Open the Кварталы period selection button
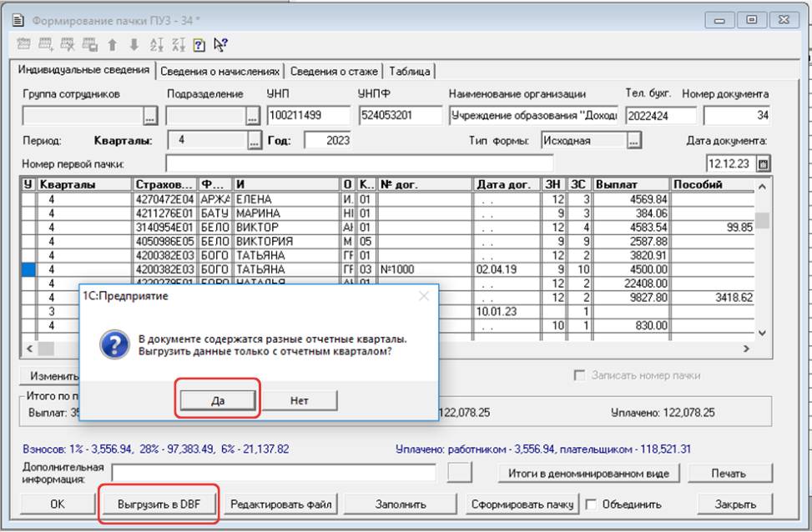This screenshot has height=532, width=812. click(x=255, y=141)
